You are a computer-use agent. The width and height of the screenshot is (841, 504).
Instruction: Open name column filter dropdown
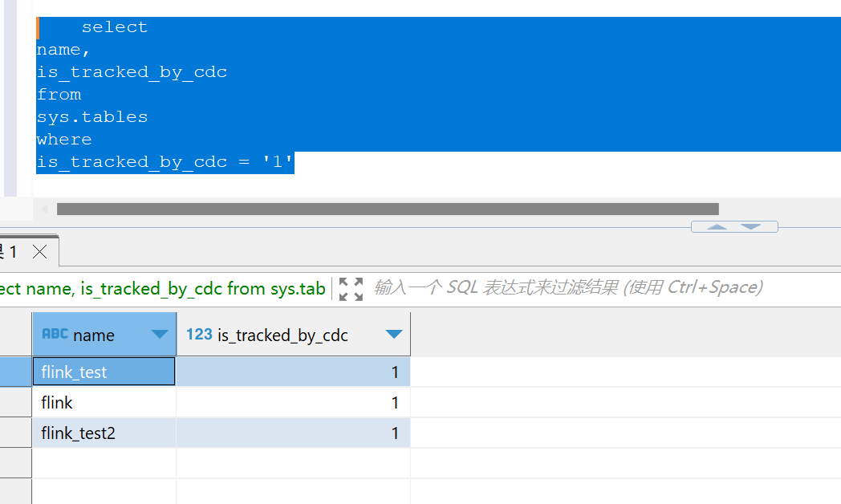[160, 335]
